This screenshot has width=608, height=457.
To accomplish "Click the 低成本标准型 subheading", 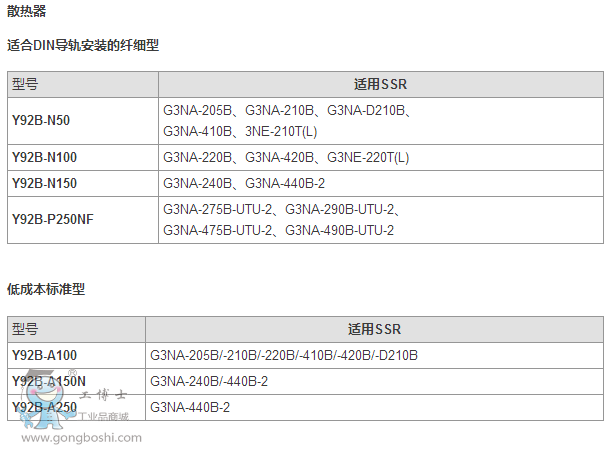I will [46, 288].
